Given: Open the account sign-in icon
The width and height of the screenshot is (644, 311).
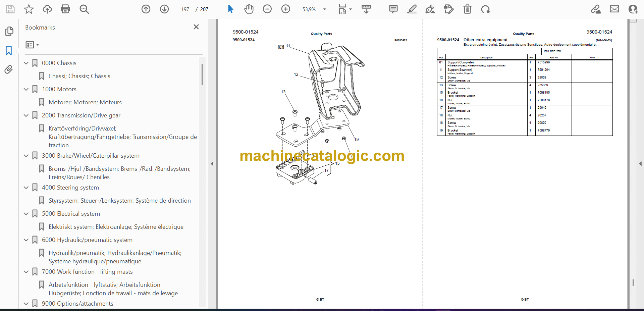Looking at the screenshot, I should 633,9.
